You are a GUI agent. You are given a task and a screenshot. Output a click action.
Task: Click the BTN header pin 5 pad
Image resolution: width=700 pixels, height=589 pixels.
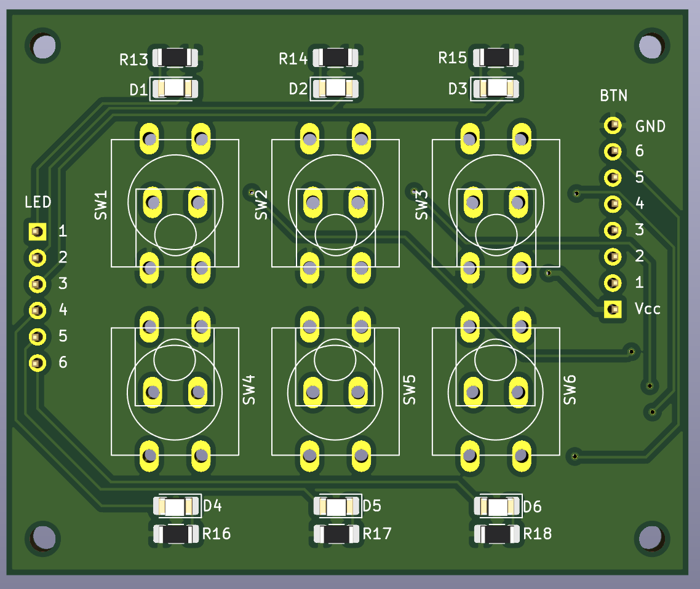point(613,178)
